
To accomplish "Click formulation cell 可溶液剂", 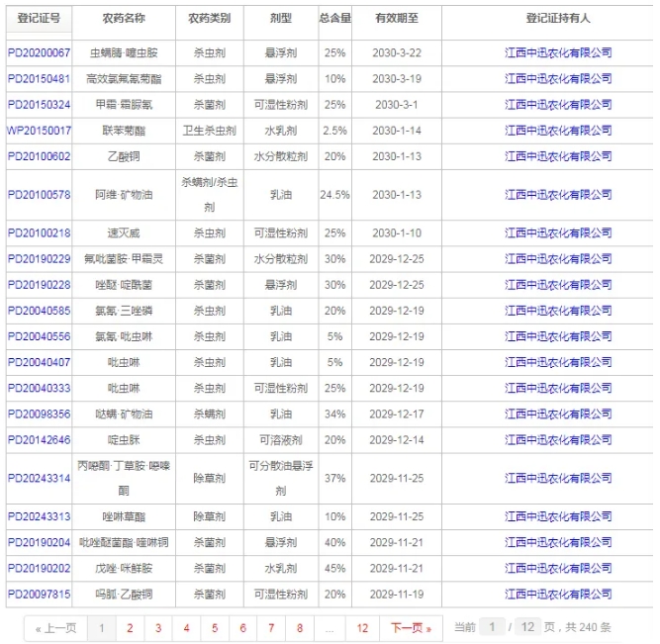I will pos(281,440).
